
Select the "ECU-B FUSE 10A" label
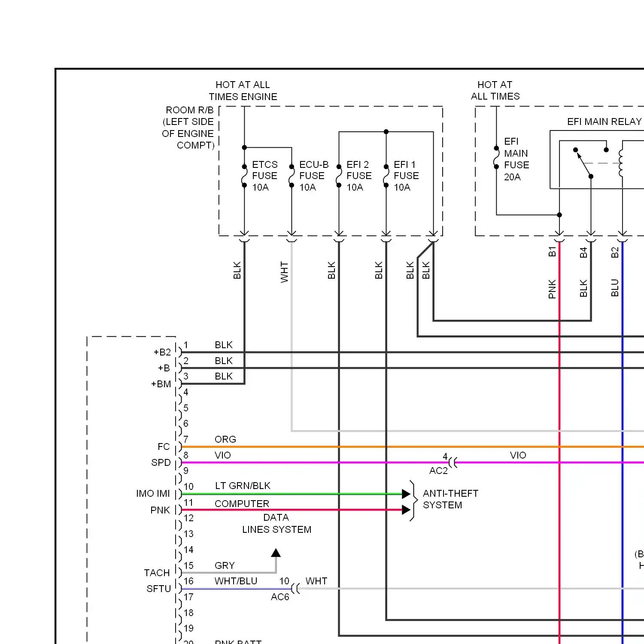pyautogui.click(x=314, y=176)
